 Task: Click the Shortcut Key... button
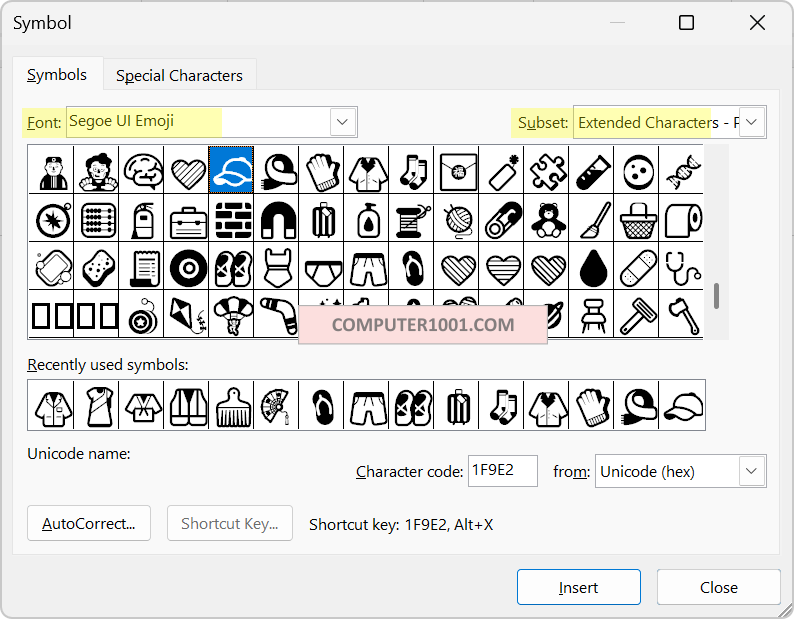pyautogui.click(x=230, y=523)
